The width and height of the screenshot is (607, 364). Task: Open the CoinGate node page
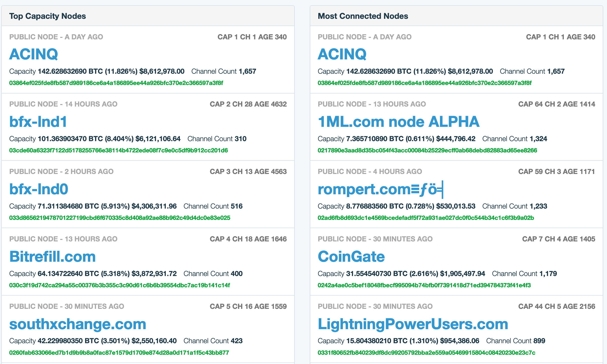351,256
